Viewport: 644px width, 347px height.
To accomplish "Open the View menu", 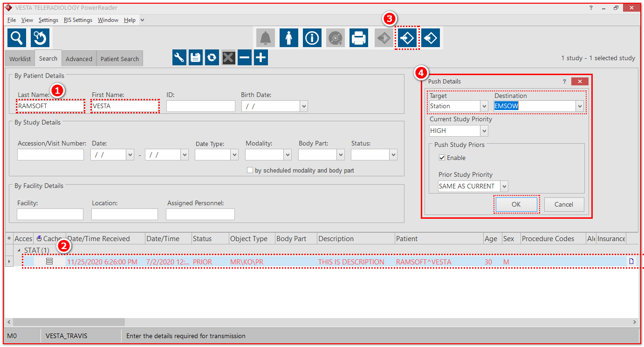I will [27, 20].
